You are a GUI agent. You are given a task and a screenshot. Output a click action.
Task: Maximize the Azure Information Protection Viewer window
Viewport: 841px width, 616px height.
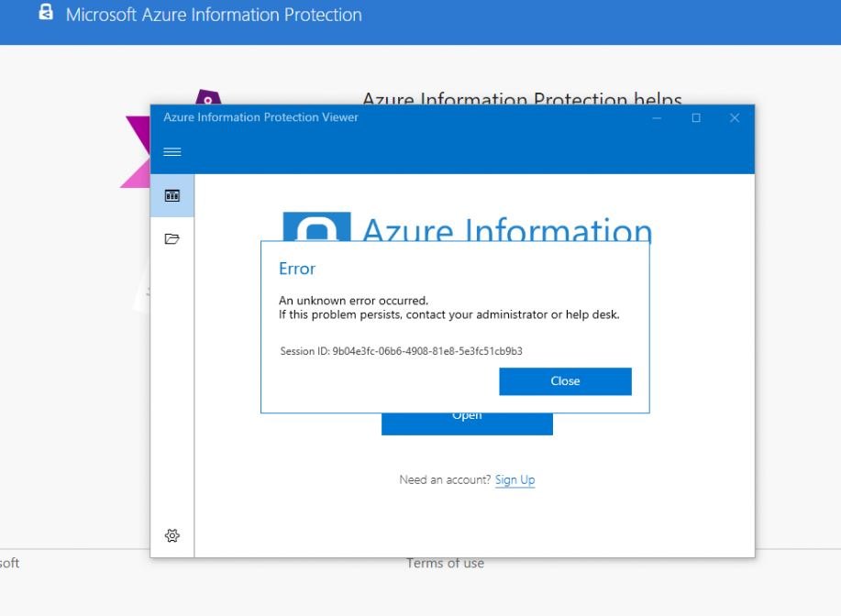click(x=696, y=118)
